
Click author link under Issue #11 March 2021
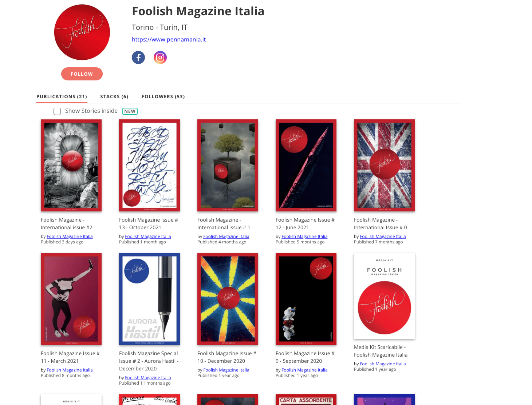pos(70,370)
